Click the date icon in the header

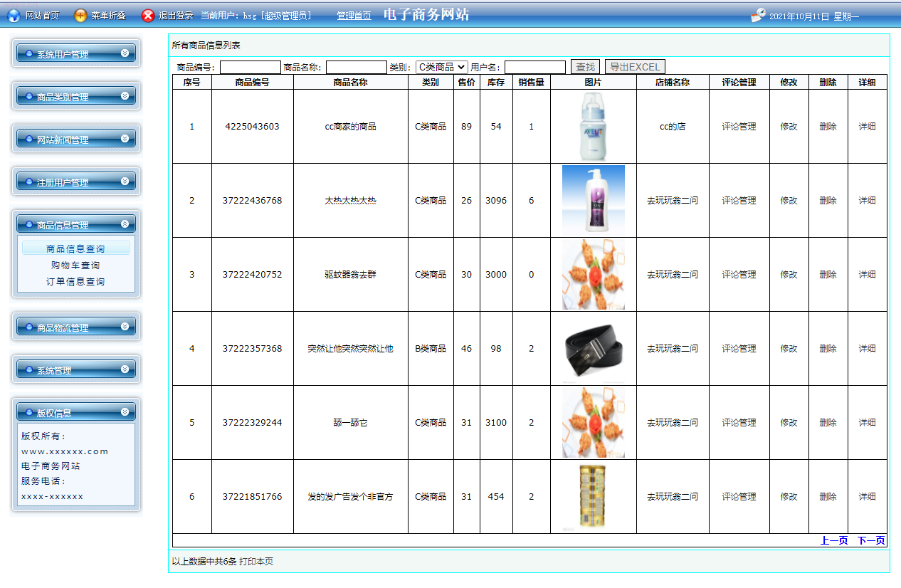pyautogui.click(x=759, y=16)
